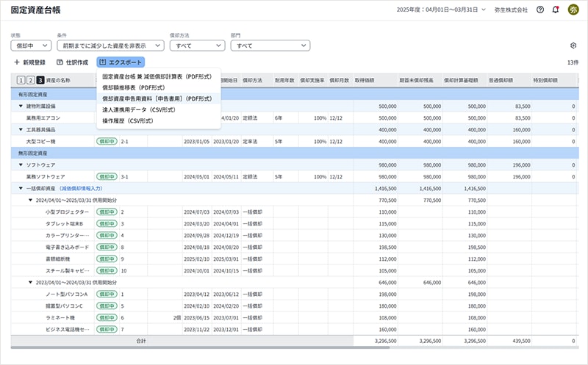Select the ラミネート機 asset row
The image size is (588, 365).
(x=295, y=318)
